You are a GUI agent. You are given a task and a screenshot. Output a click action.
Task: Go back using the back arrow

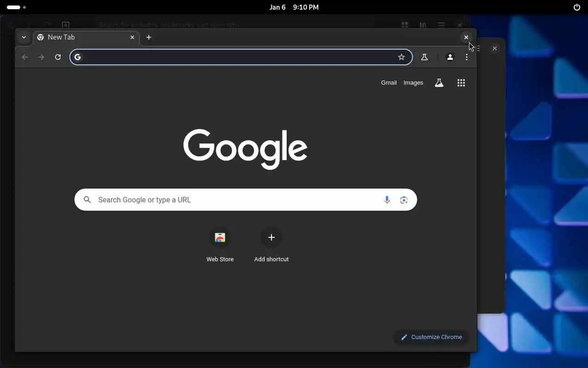point(25,57)
